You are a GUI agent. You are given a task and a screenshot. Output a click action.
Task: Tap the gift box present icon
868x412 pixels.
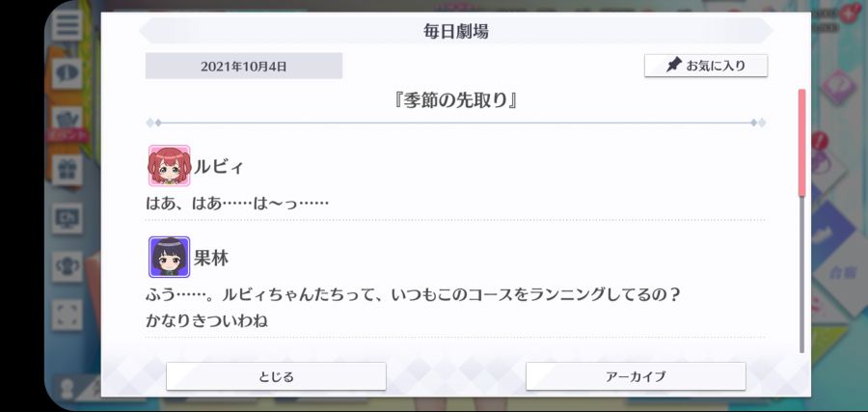tap(67, 170)
